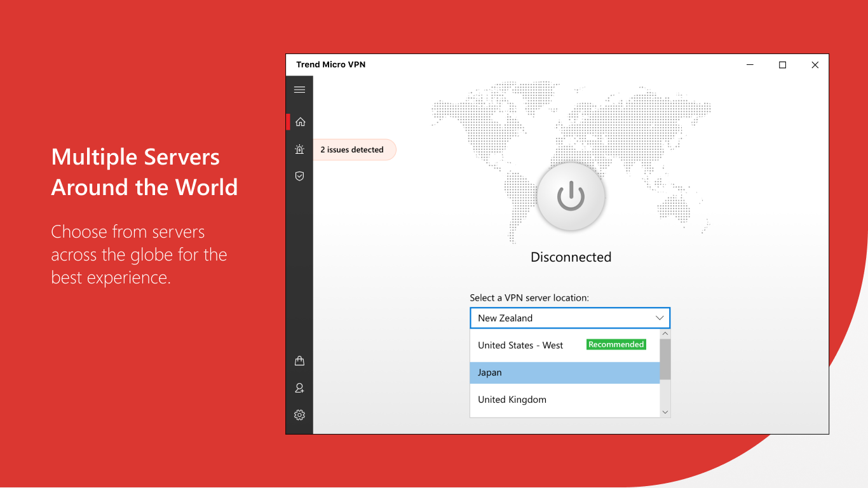Open the Home panel in the sidebar
Screen dimensions: 868x488
point(299,121)
